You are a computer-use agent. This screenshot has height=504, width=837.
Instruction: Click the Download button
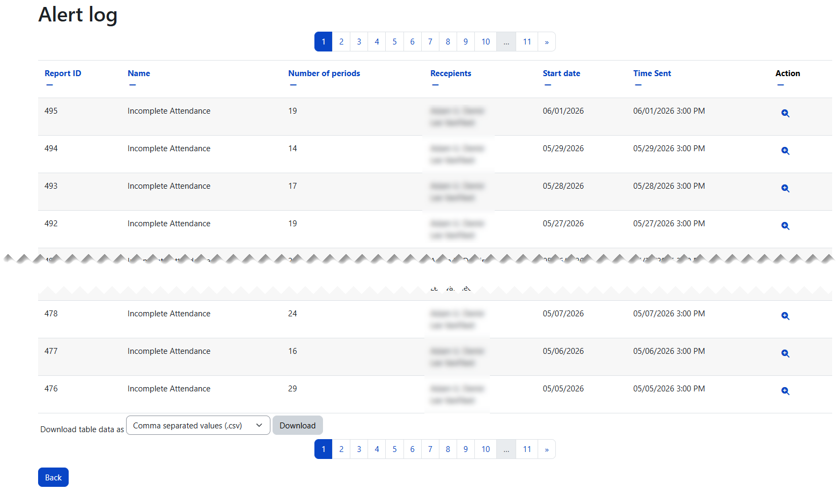[298, 425]
